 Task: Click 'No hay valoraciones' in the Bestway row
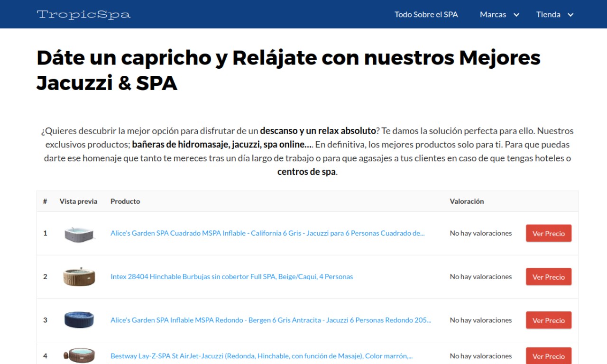pos(481,356)
